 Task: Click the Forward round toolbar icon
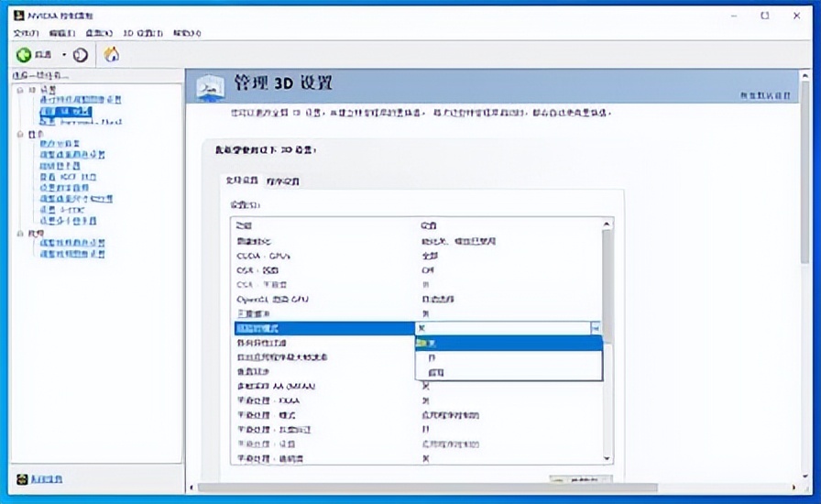pyautogui.click(x=80, y=54)
